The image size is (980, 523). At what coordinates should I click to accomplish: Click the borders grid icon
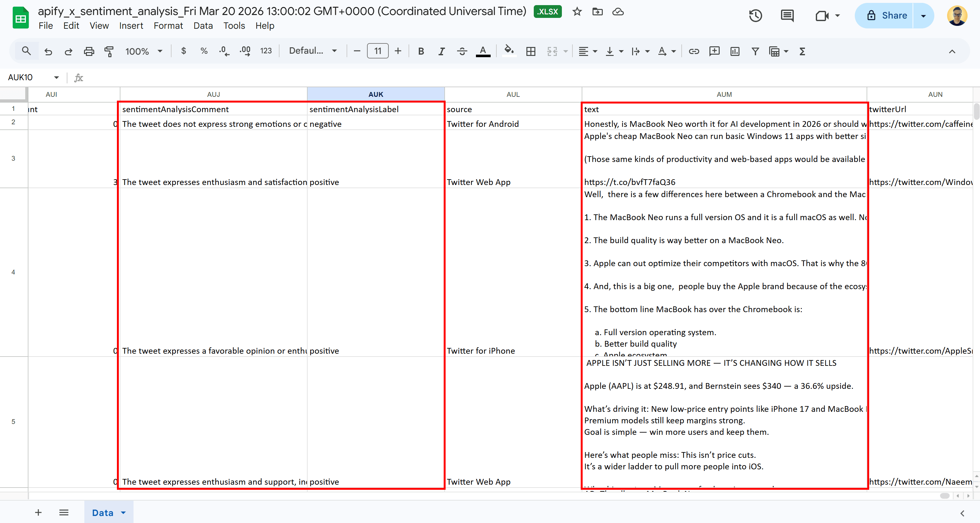click(x=531, y=51)
